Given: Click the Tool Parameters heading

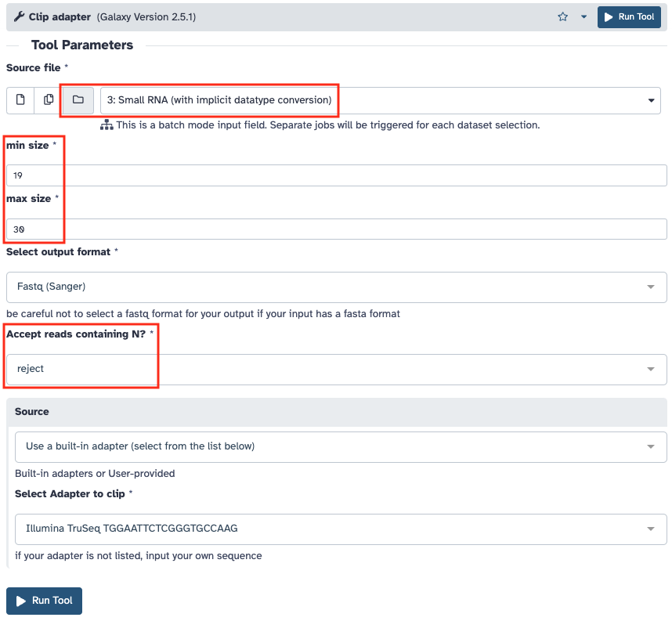Looking at the screenshot, I should tap(82, 45).
